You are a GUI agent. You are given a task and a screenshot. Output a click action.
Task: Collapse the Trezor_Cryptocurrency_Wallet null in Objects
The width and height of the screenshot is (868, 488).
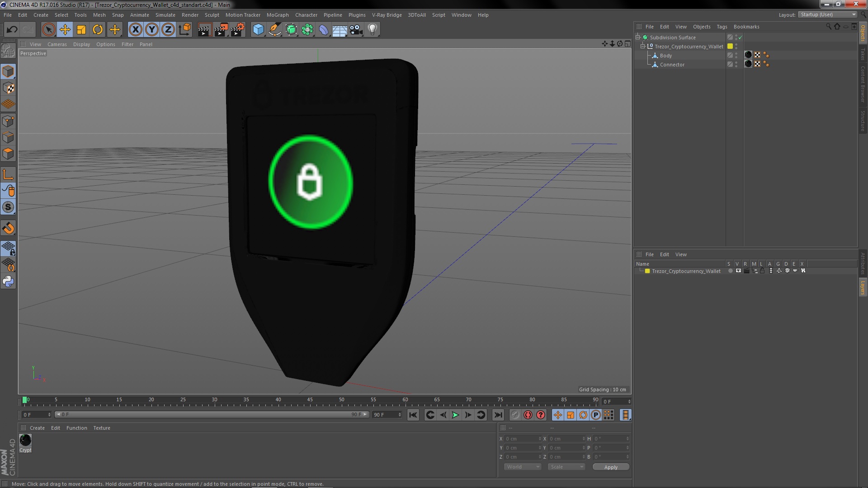(643, 47)
